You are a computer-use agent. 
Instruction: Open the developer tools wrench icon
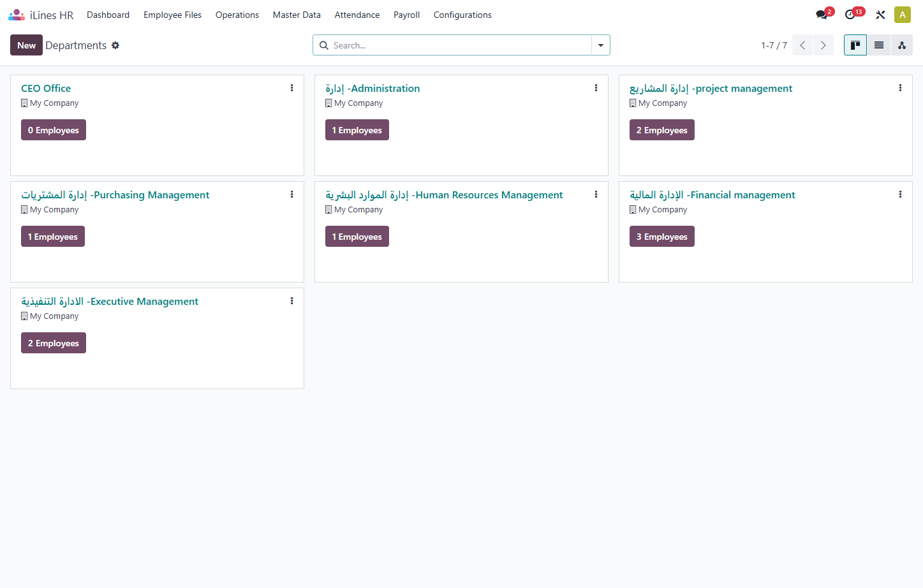pyautogui.click(x=880, y=15)
